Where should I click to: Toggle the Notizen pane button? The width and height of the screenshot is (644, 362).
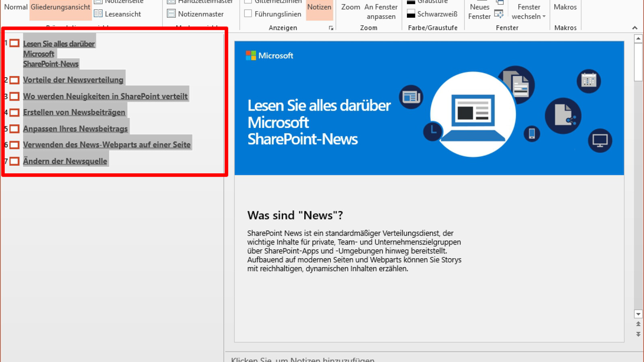[319, 7]
